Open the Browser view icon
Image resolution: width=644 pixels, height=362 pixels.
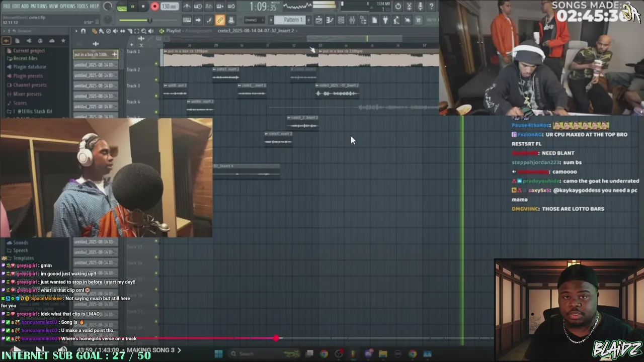(x=363, y=20)
